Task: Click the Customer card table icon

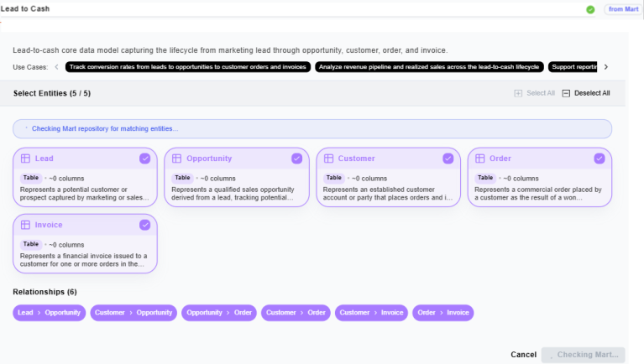Action: click(328, 159)
